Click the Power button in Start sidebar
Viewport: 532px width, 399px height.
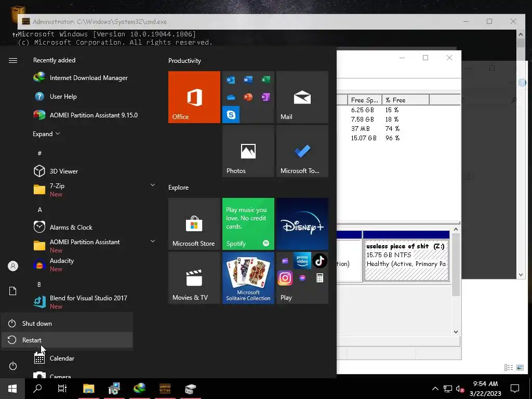[13, 366]
